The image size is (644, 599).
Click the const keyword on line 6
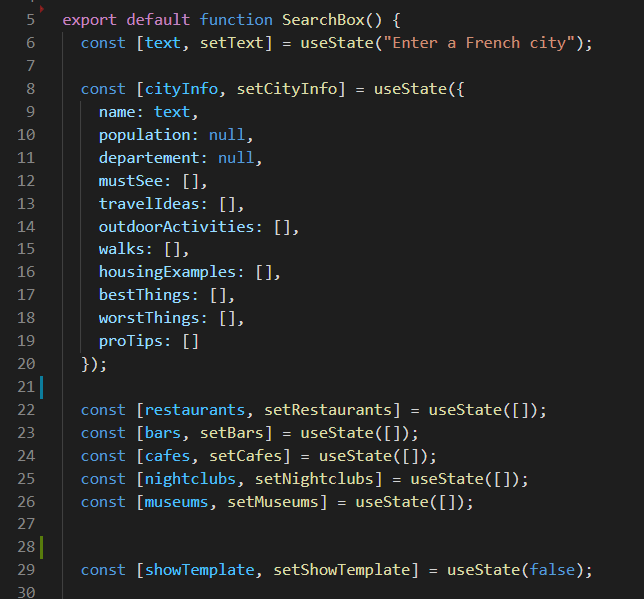103,43
